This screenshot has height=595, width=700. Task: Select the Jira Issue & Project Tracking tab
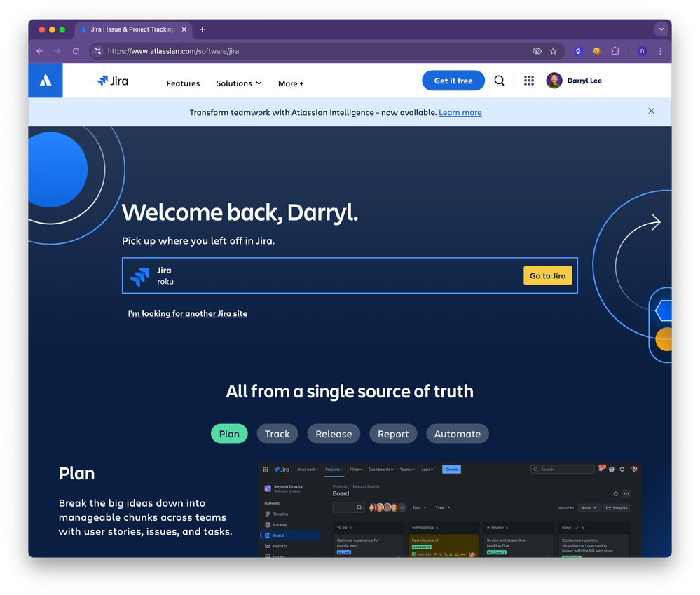click(x=133, y=30)
